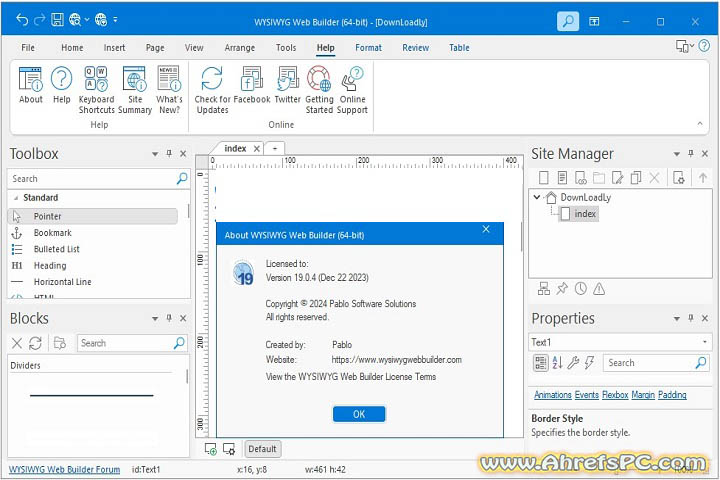Click the Properties search field

pyautogui.click(x=656, y=362)
